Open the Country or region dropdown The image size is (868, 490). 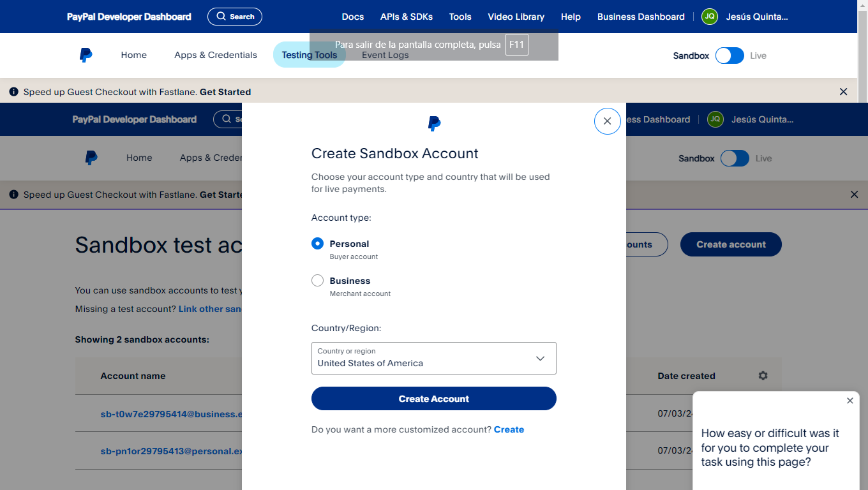pos(433,358)
